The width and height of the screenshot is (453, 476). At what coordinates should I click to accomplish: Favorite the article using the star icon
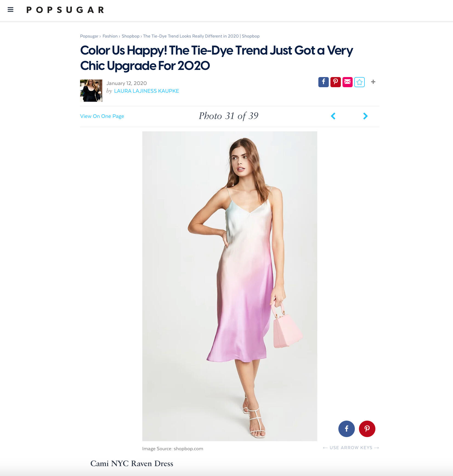pyautogui.click(x=359, y=82)
